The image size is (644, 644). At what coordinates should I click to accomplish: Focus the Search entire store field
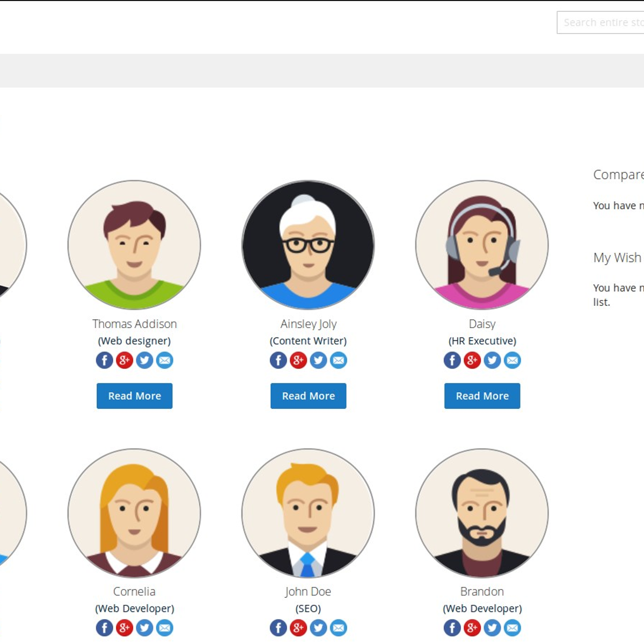point(601,23)
